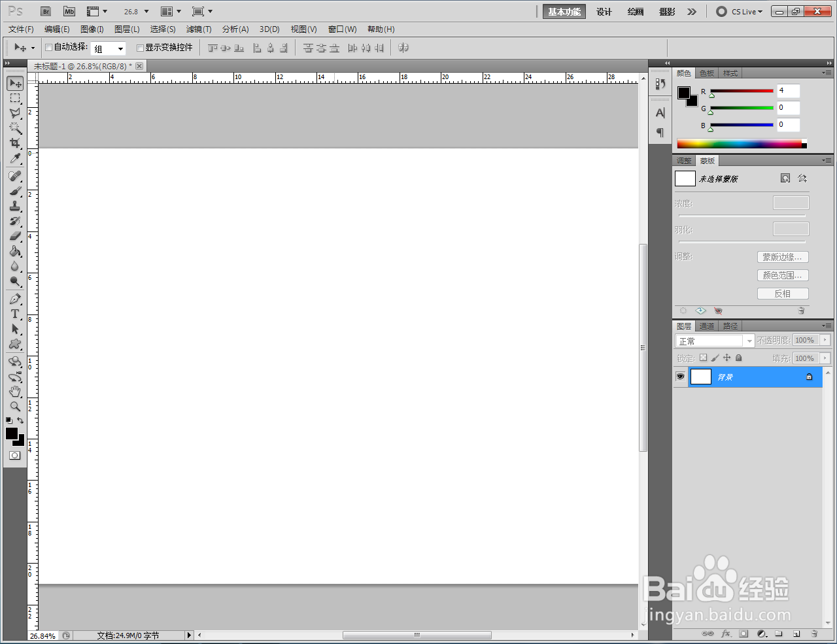Viewport: 837px width, 644px height.
Task: Open the Paragraph panel icon
Action: [660, 133]
